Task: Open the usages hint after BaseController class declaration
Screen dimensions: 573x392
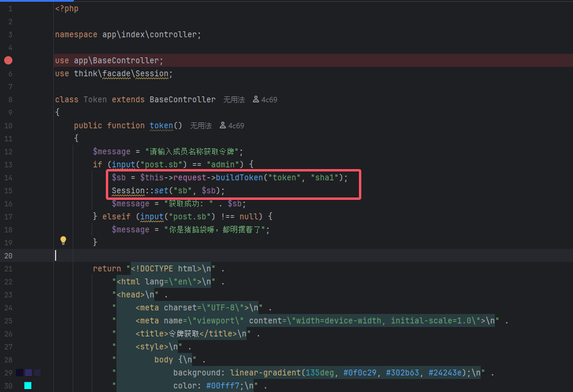Action: pyautogui.click(x=234, y=100)
